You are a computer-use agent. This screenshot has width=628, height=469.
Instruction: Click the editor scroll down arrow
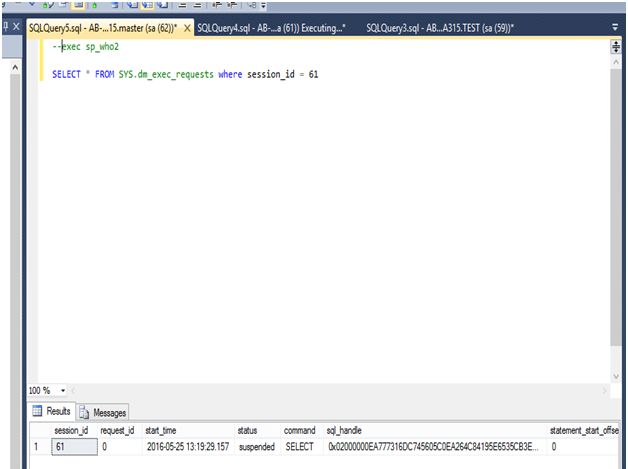point(616,376)
